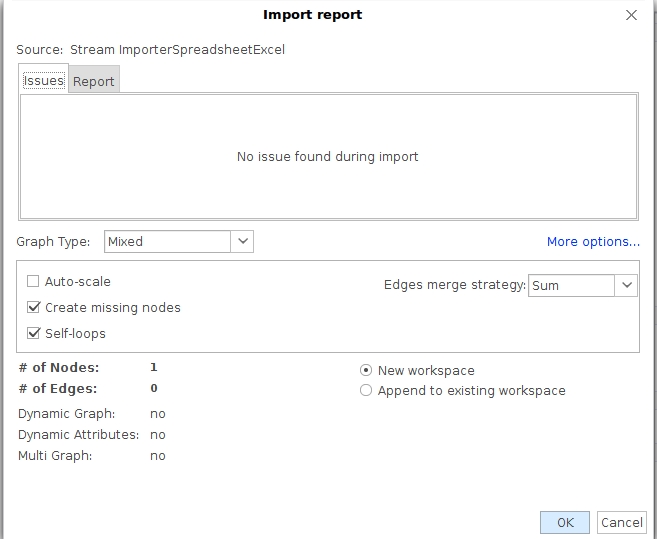Open the Graph Type combo box
Image resolution: width=657 pixels, height=539 pixels.
pos(168,241)
